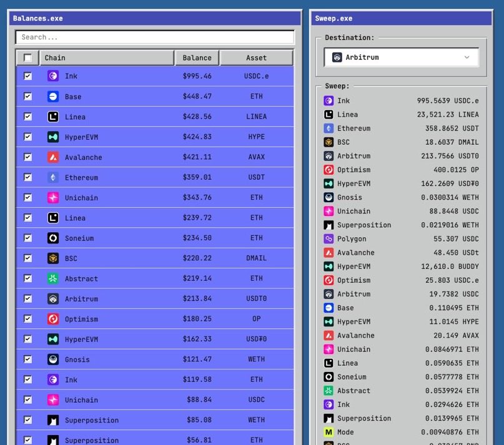Click 12,610.0 BUDDY amount in Sweep

tap(450, 267)
